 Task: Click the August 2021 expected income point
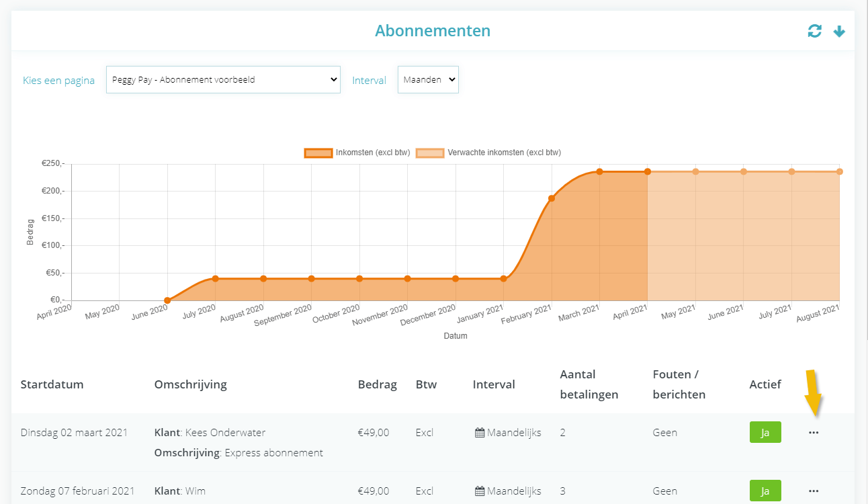[840, 171]
